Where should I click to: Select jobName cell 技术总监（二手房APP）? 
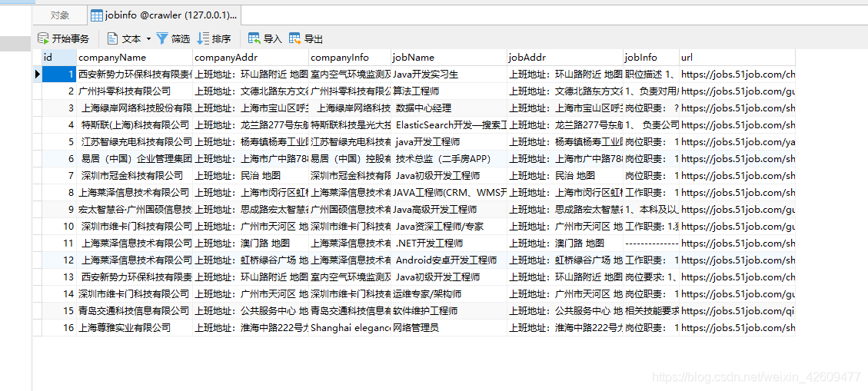click(x=449, y=159)
